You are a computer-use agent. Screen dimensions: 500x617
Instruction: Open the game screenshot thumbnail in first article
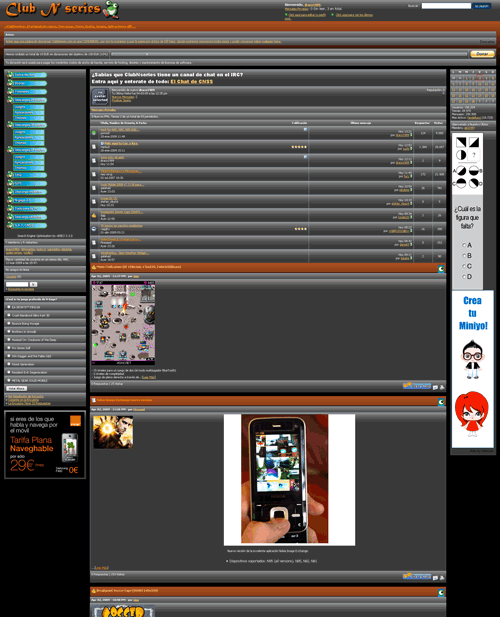(x=123, y=323)
